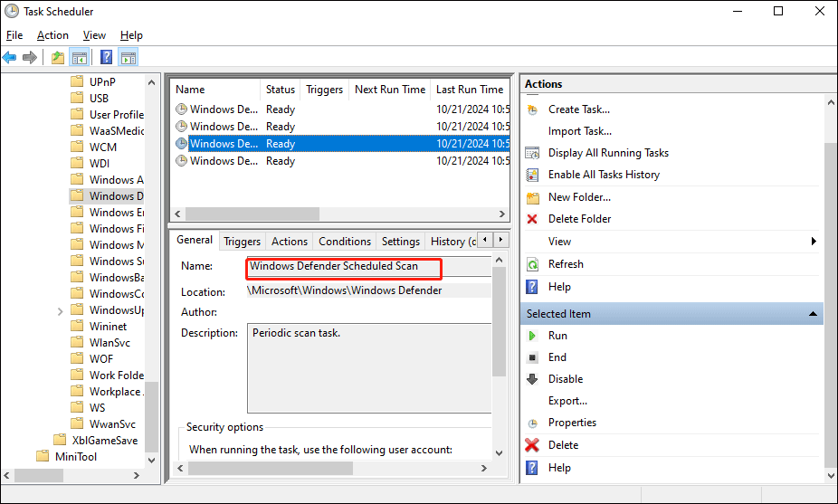Screen dimensions: 838x504
Task: Click the blue Help toolbar icon
Action: (107, 57)
